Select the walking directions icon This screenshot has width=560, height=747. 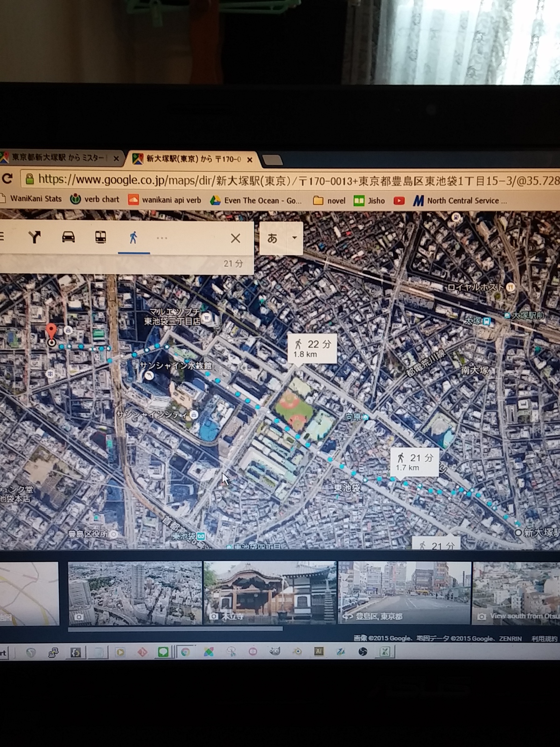coord(133,238)
